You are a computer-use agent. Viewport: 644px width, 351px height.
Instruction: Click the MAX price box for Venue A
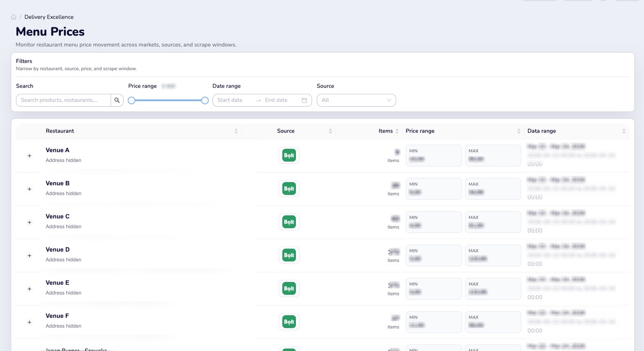(x=493, y=155)
